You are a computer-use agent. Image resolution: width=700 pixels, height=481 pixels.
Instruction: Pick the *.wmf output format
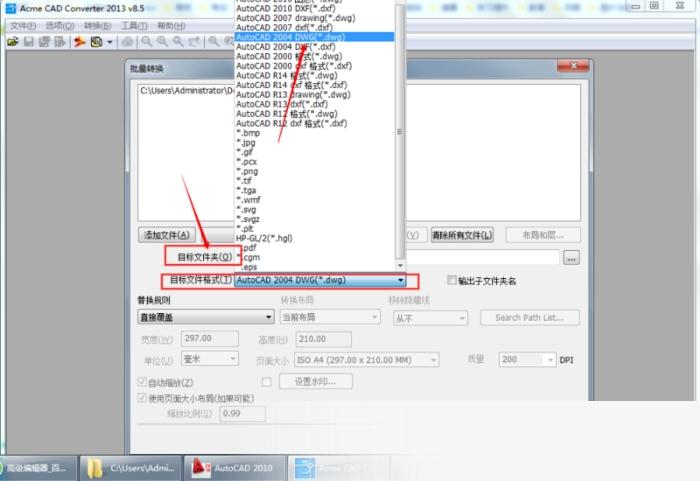pos(314,200)
